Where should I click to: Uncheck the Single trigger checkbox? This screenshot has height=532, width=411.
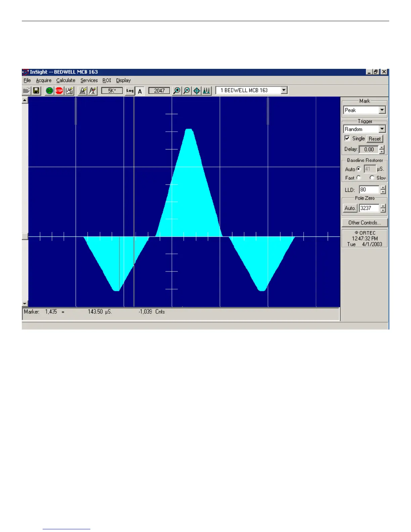(347, 138)
